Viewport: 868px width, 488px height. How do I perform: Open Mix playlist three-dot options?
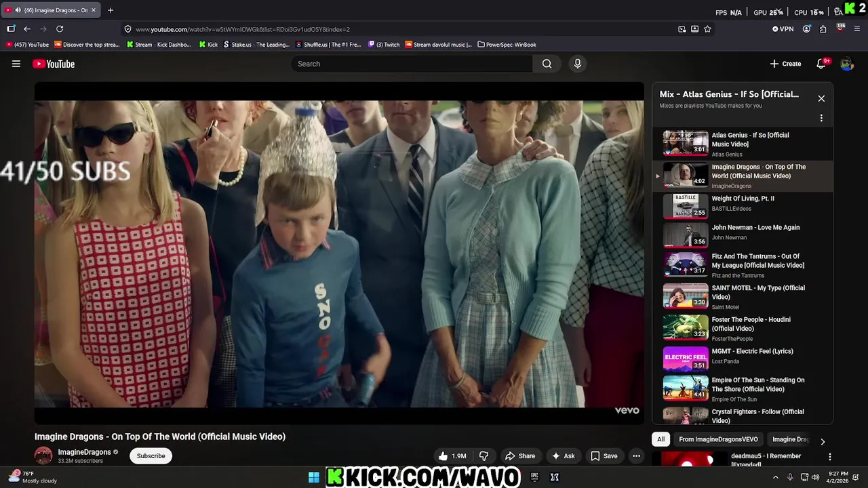pyautogui.click(x=821, y=118)
